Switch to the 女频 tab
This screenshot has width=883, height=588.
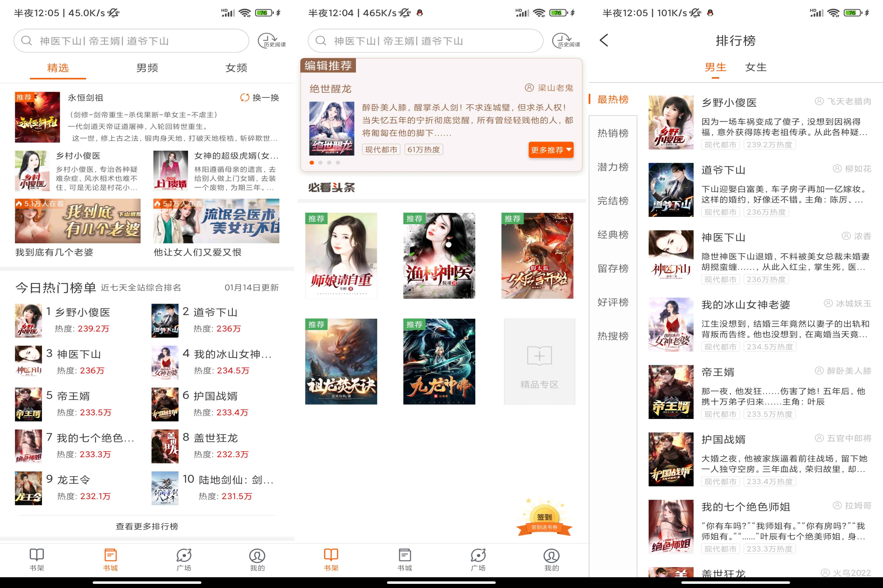[236, 68]
